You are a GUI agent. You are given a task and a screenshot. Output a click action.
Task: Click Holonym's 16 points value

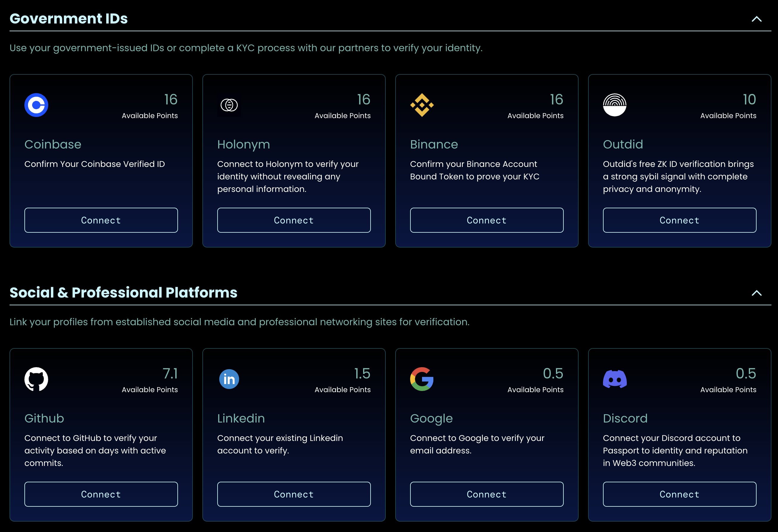pyautogui.click(x=364, y=99)
